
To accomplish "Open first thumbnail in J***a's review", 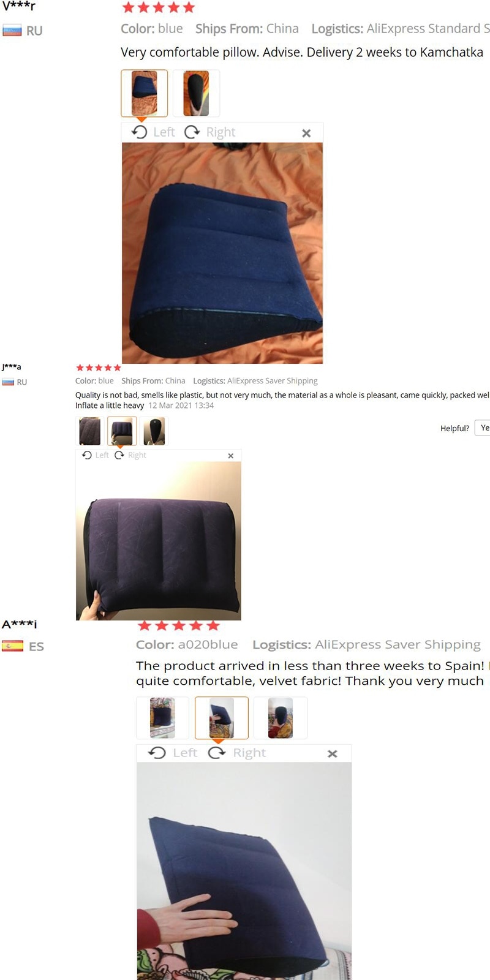I will coord(89,431).
